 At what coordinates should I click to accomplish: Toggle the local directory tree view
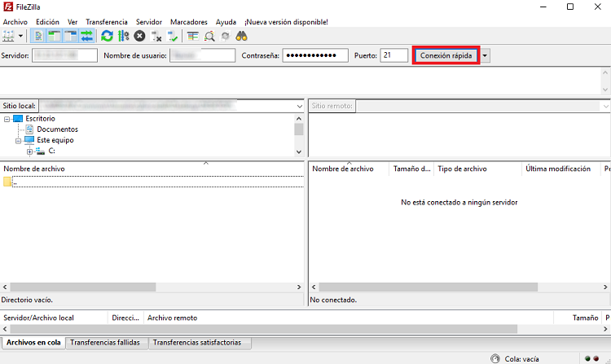(55, 36)
